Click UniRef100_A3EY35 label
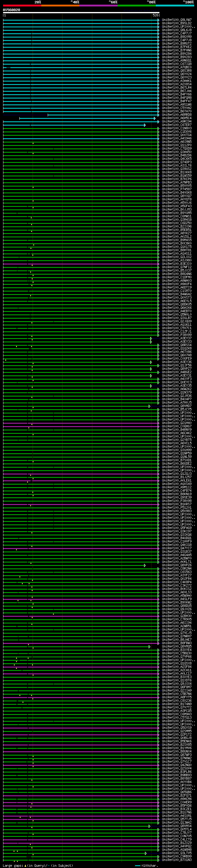The height and width of the screenshot is (868, 197). (x=176, y=386)
